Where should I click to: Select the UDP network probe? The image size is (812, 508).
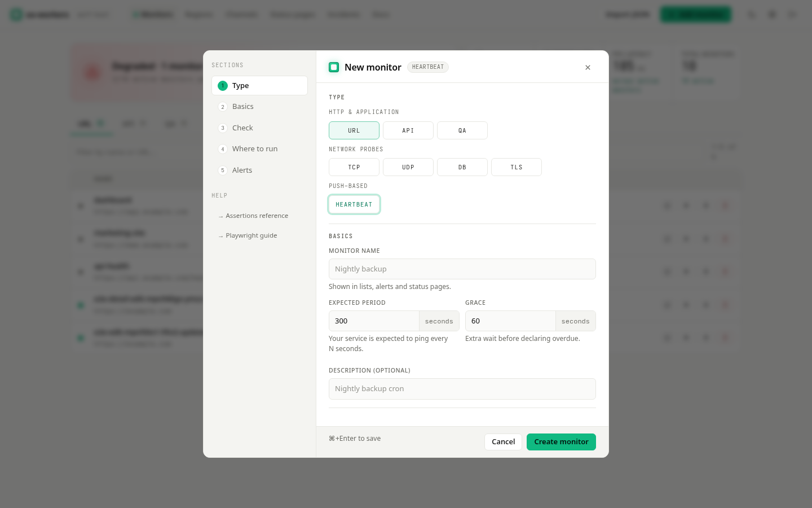click(408, 167)
